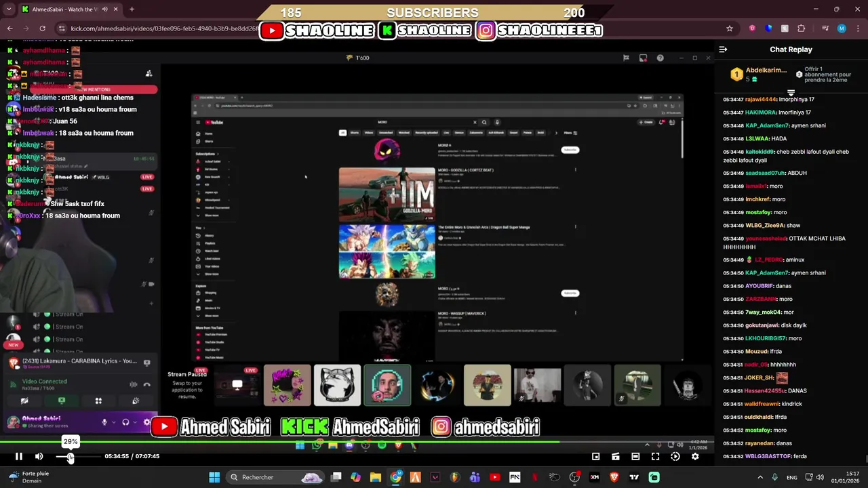Click the gokutanjawi chat name
Screen dimensions: 868x488
coord(762,325)
